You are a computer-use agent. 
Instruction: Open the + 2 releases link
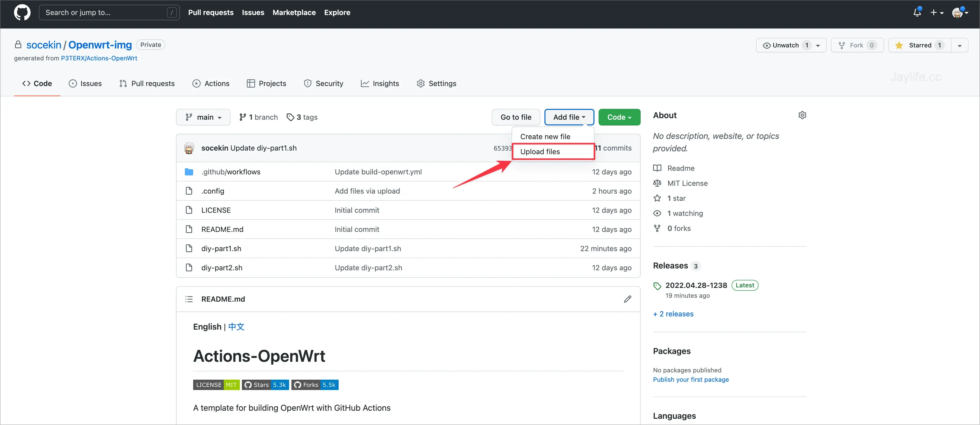[x=673, y=314]
